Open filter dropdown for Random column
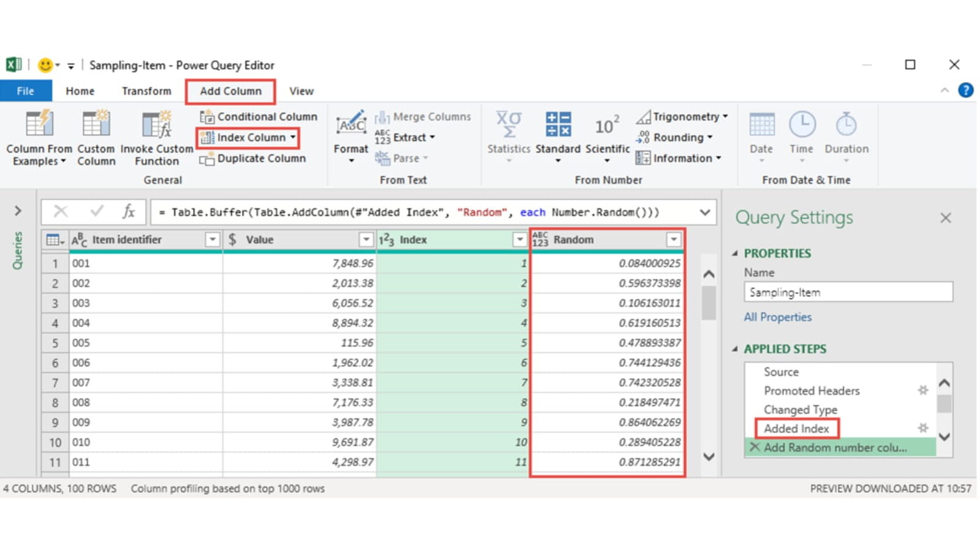The image size is (980, 551). coord(673,239)
